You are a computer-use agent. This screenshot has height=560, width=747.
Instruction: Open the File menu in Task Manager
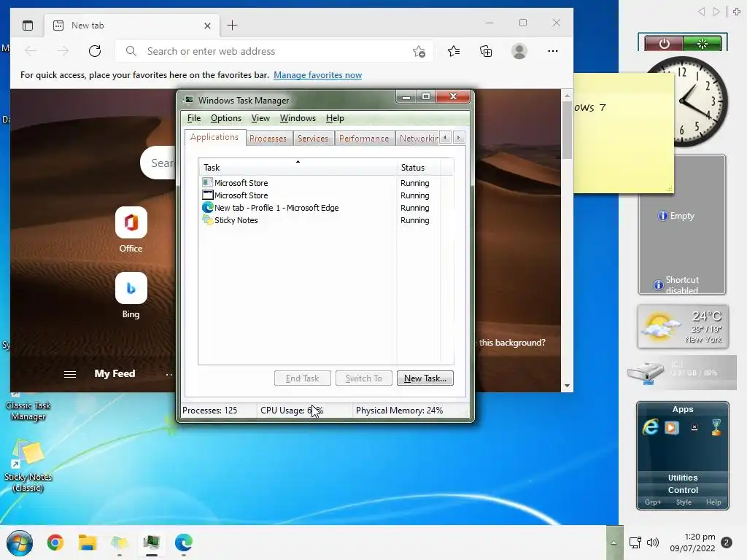pos(194,118)
